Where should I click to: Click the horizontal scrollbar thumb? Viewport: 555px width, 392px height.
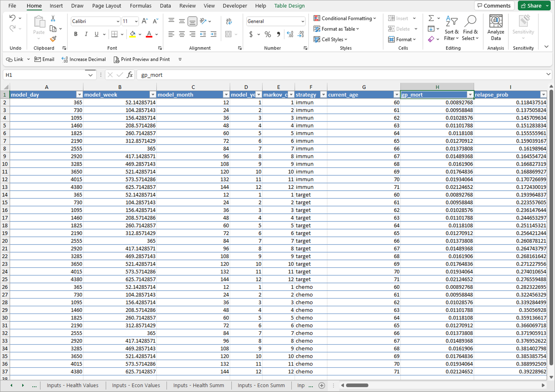point(357,386)
